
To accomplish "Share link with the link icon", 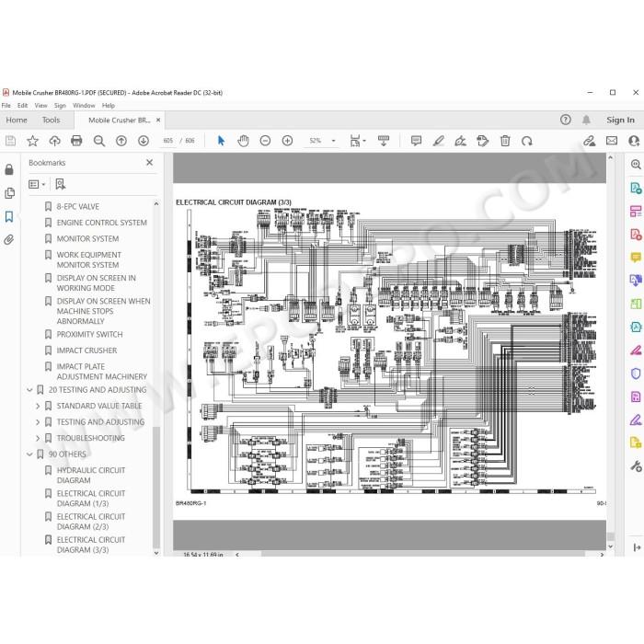I will pyautogui.click(x=590, y=141).
